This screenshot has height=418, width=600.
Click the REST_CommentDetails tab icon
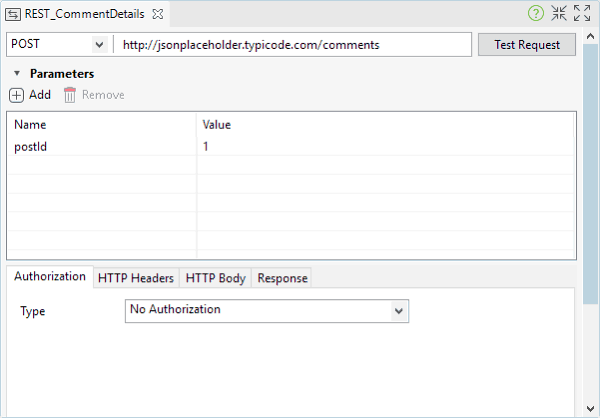point(13,15)
